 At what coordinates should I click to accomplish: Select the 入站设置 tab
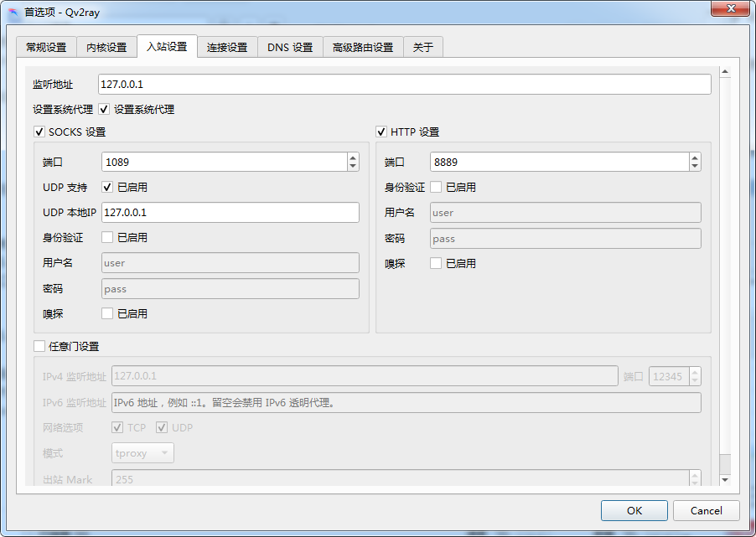point(167,46)
